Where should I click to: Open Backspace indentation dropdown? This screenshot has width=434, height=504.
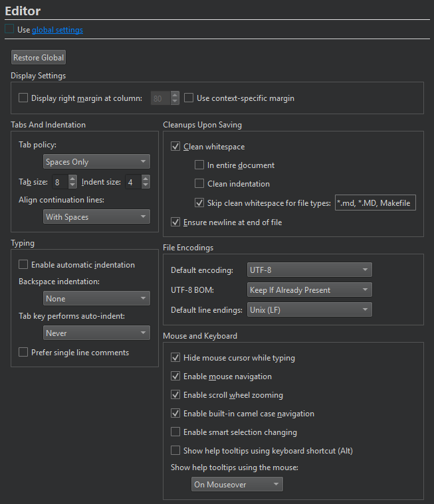pyautogui.click(x=96, y=299)
